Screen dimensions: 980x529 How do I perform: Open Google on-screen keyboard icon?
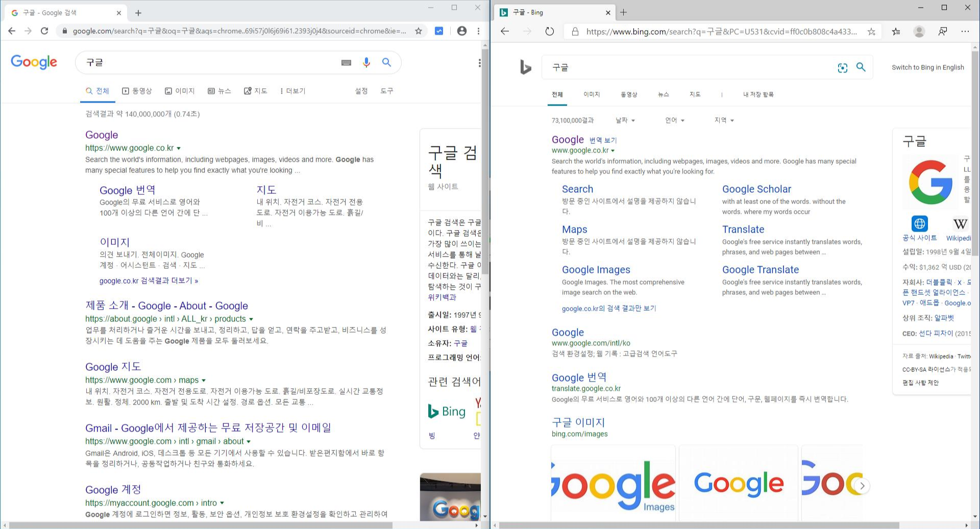click(x=346, y=62)
